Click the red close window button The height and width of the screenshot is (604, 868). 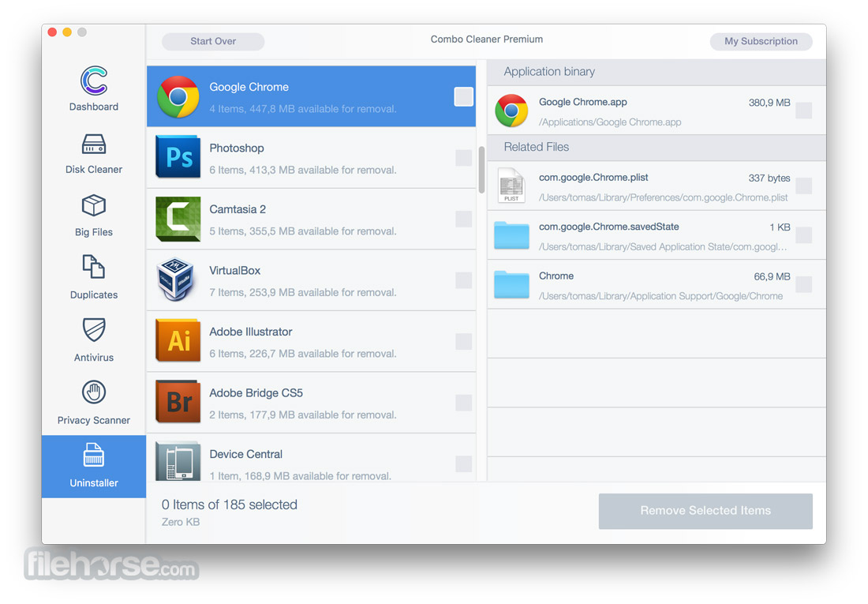53,32
